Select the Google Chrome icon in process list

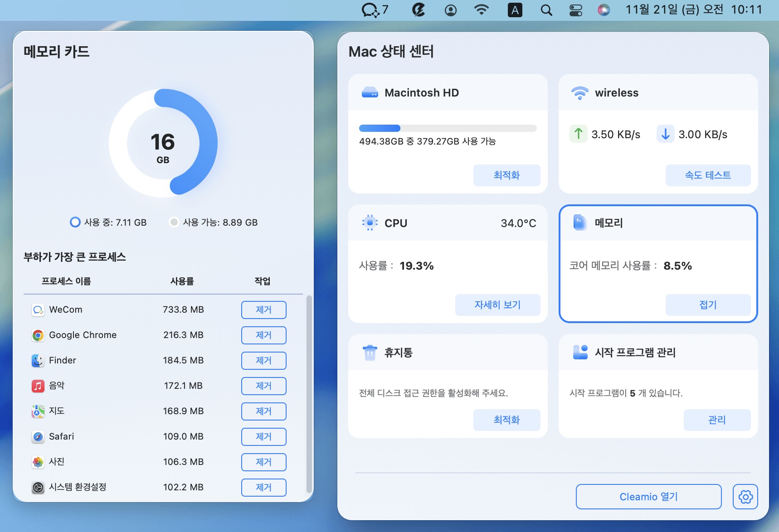38,335
